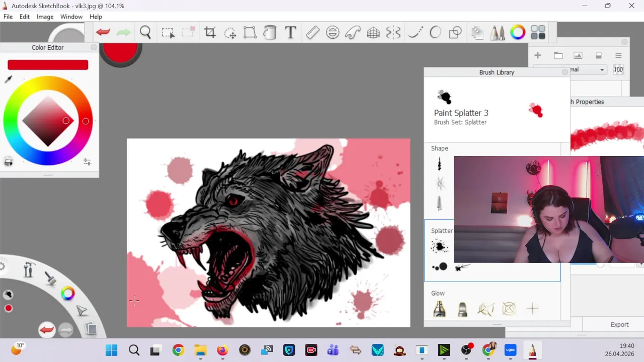644x362 pixels.
Task: Click the red color dot beside the lagoon
Action: click(9, 308)
